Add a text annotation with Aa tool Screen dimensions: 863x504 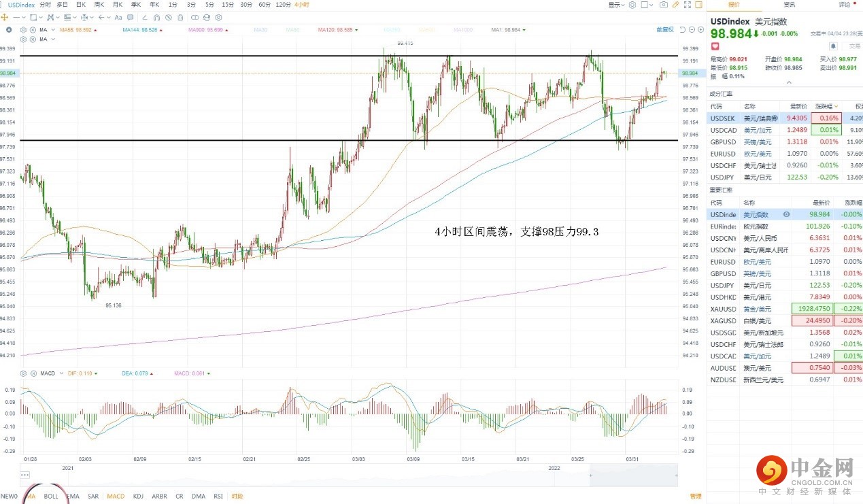118,18
